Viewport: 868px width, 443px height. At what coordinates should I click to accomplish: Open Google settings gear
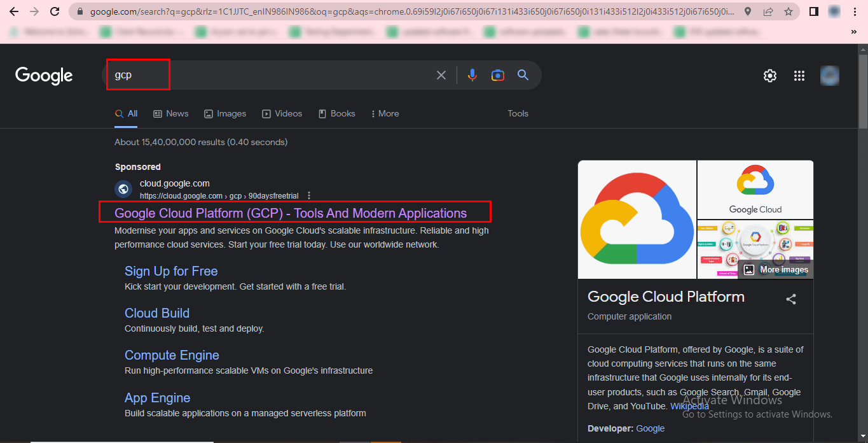tap(770, 76)
